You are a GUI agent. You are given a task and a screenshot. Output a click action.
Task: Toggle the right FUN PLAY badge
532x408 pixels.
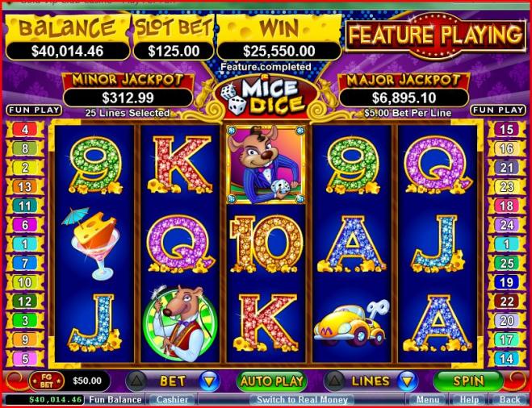click(498, 110)
